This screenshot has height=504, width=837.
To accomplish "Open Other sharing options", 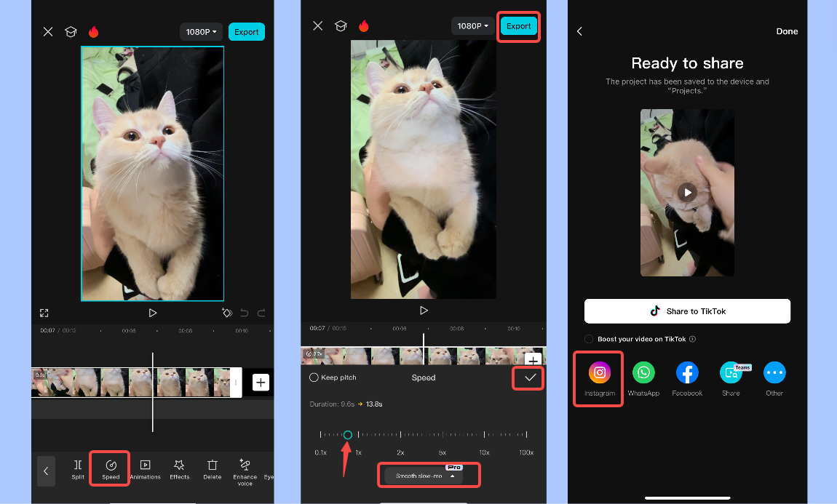I will click(774, 379).
